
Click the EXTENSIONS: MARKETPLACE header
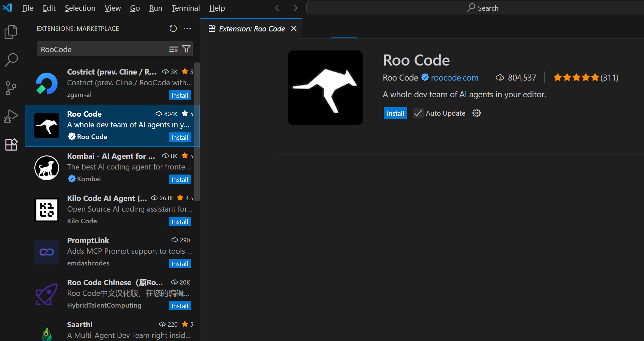(x=78, y=29)
